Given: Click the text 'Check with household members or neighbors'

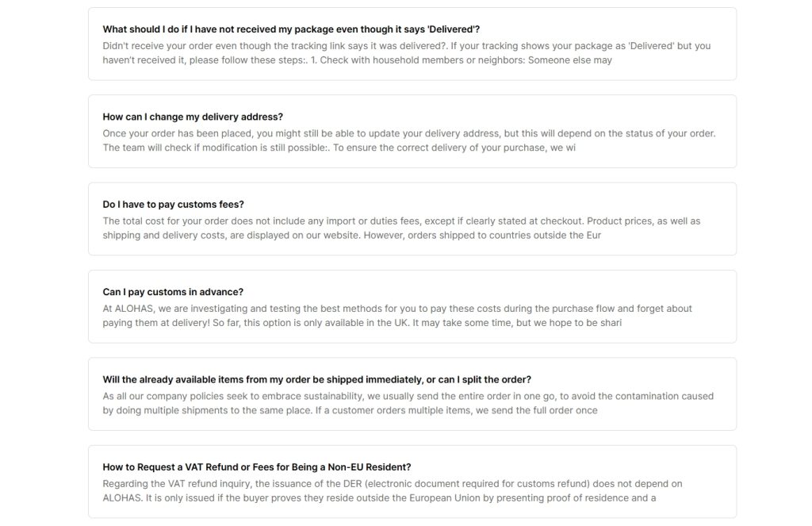Looking at the screenshot, I should tap(424, 60).
